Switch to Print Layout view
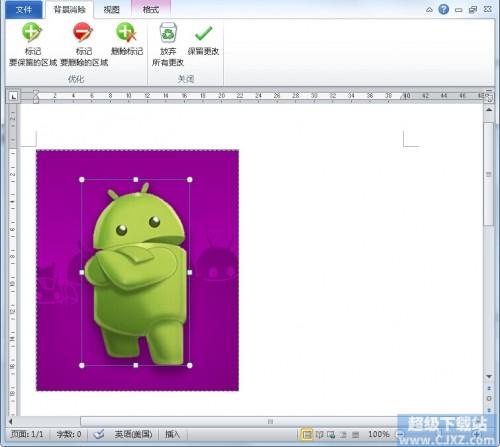The height and width of the screenshot is (447, 500). (x=307, y=435)
